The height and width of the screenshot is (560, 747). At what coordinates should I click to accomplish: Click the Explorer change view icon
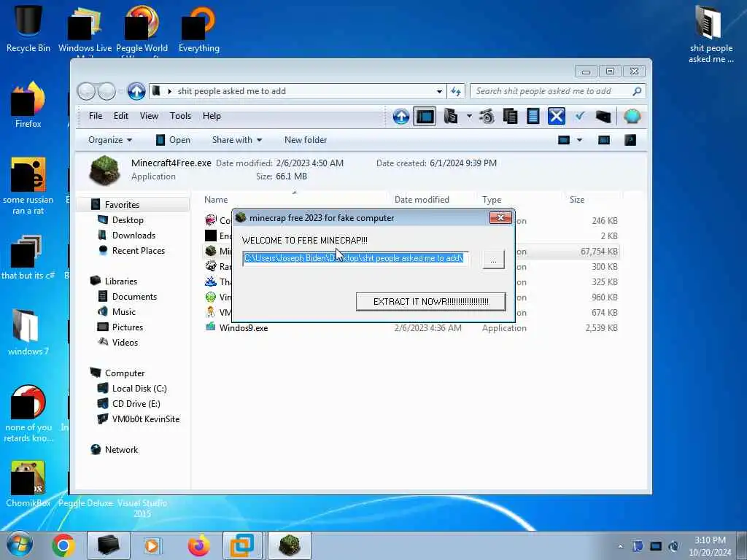pos(564,140)
